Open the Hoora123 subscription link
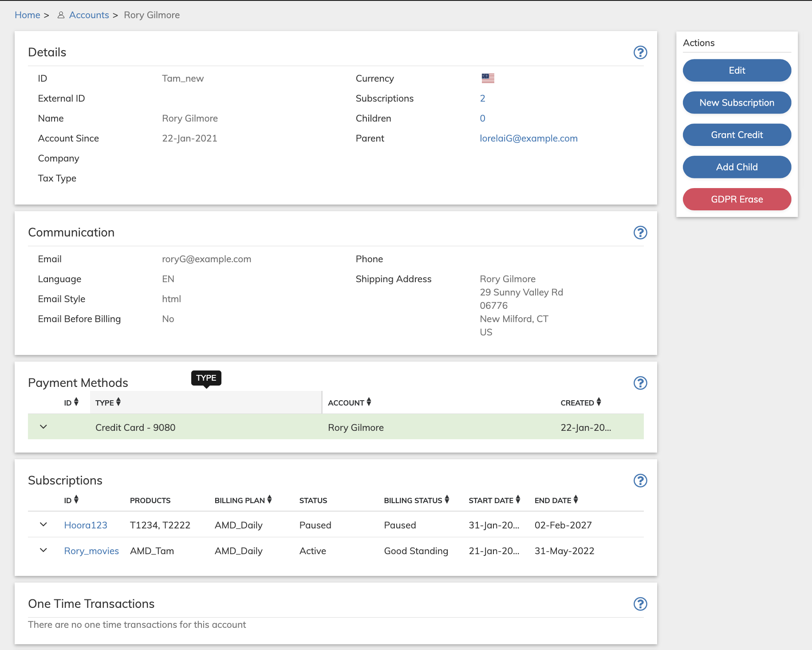 [86, 525]
